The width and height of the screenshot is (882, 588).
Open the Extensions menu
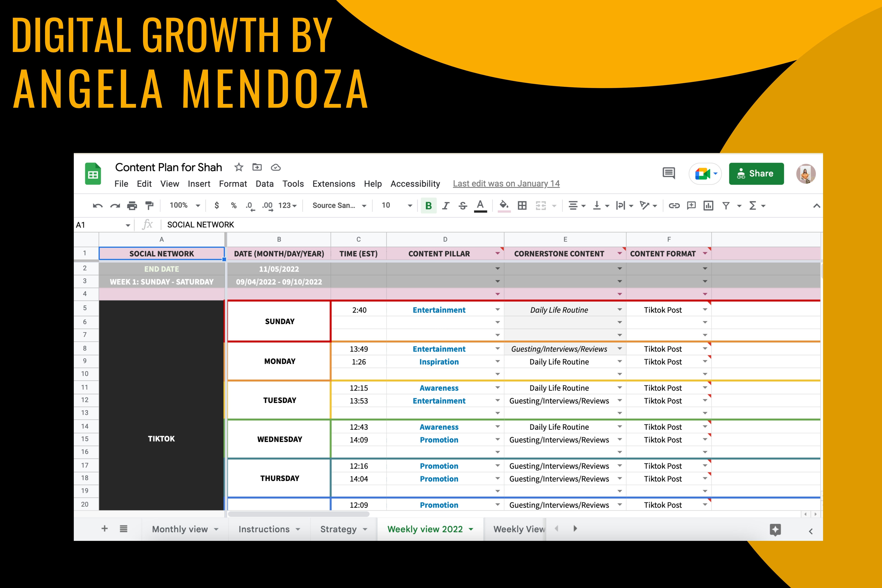[334, 184]
